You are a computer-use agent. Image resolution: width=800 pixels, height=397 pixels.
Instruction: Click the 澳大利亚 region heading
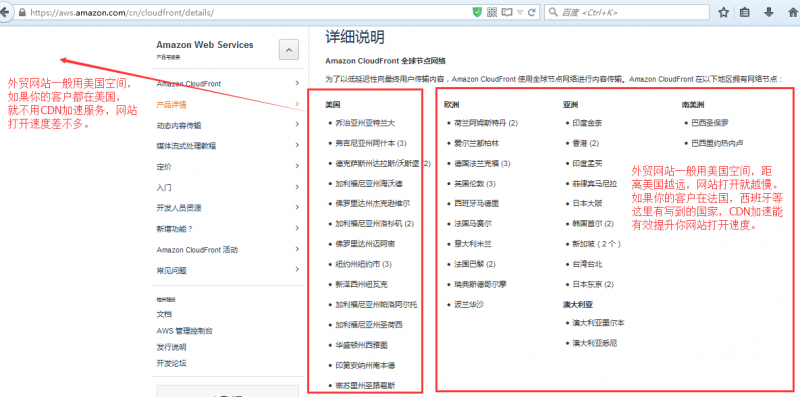[578, 304]
